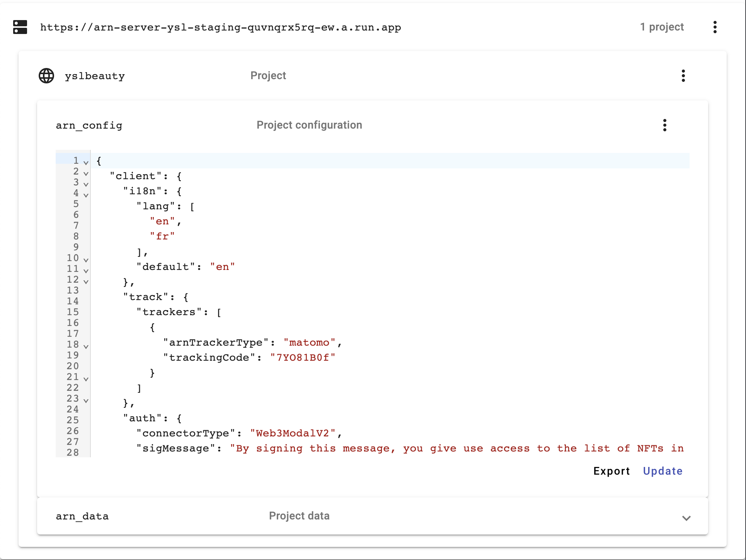Fold the code block at line 10

coord(86,260)
